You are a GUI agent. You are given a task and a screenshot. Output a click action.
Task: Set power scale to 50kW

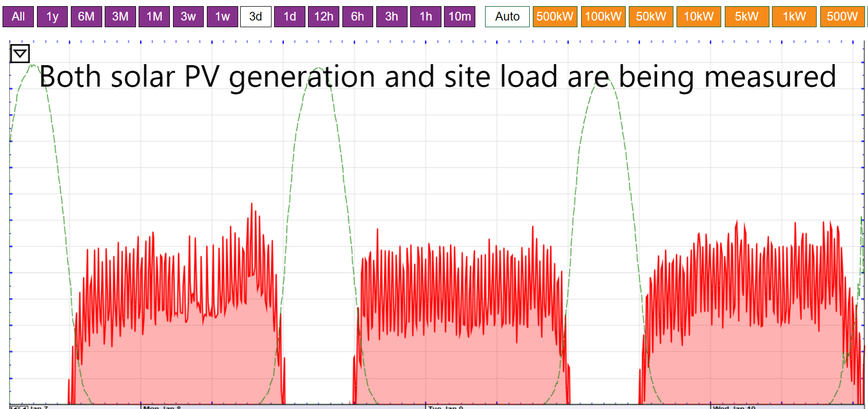[x=651, y=16]
